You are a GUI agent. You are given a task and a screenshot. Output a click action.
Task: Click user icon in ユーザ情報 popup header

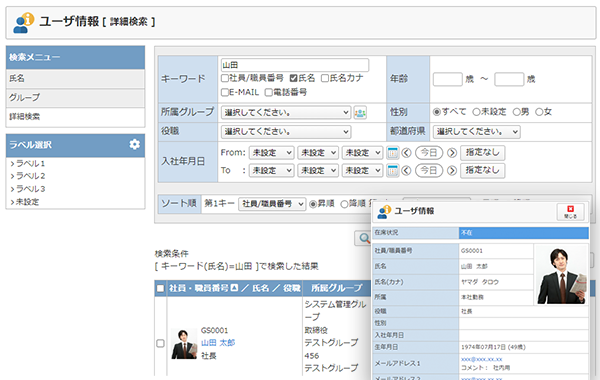point(384,212)
